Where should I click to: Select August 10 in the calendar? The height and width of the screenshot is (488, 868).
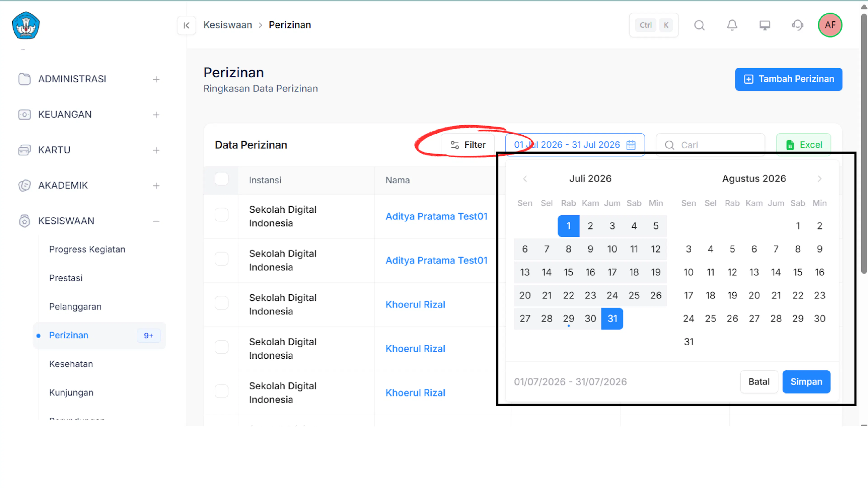[x=688, y=272]
